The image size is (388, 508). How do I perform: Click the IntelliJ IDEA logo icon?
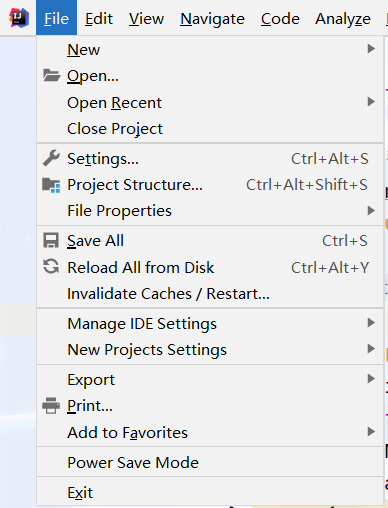click(19, 18)
